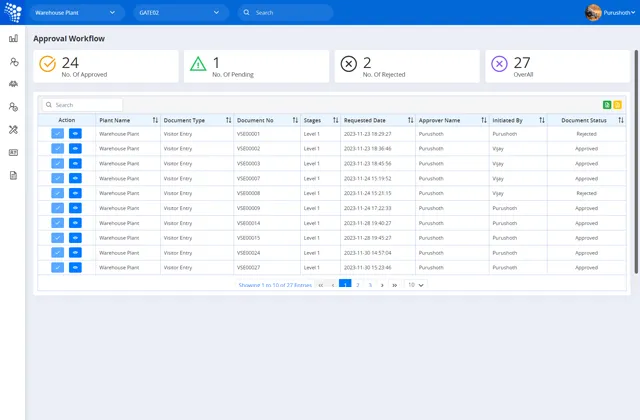Click the orange approved checkmark icon

(47, 64)
